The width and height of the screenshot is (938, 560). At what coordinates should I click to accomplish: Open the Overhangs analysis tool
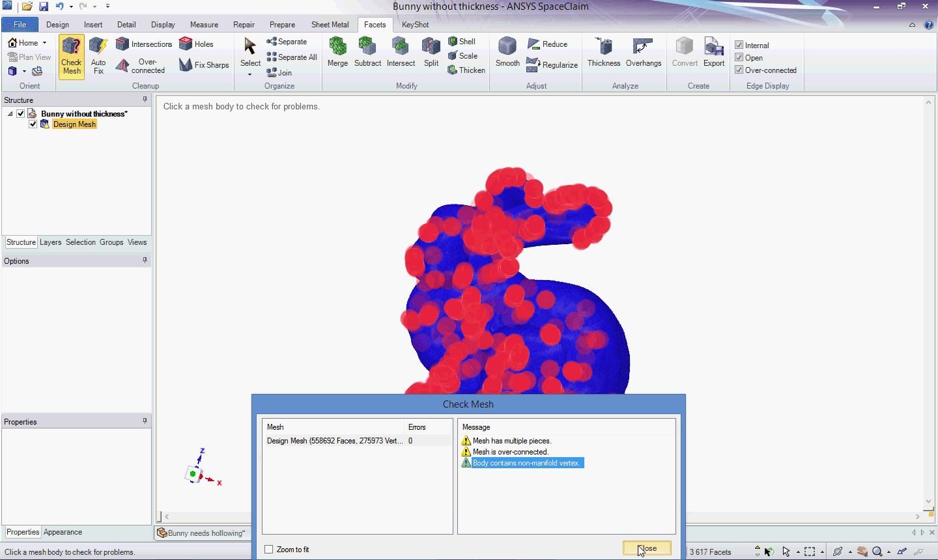click(x=644, y=52)
